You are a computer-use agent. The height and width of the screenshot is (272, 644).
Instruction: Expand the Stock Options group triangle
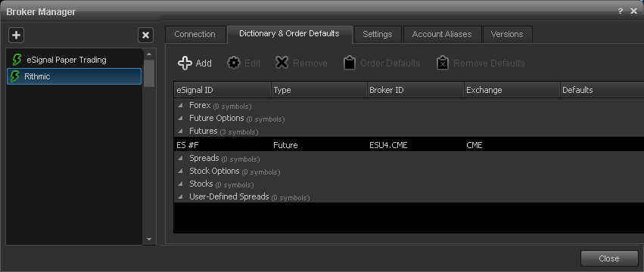180,171
